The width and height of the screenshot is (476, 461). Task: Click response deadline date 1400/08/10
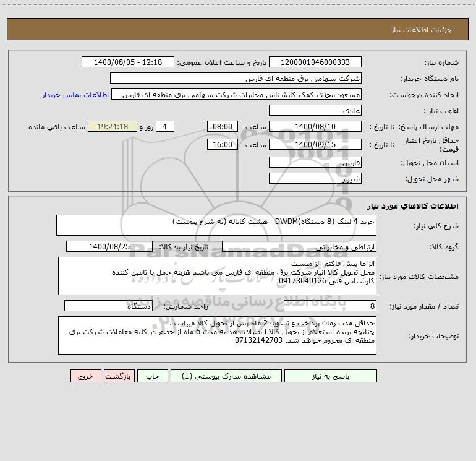tap(315, 126)
